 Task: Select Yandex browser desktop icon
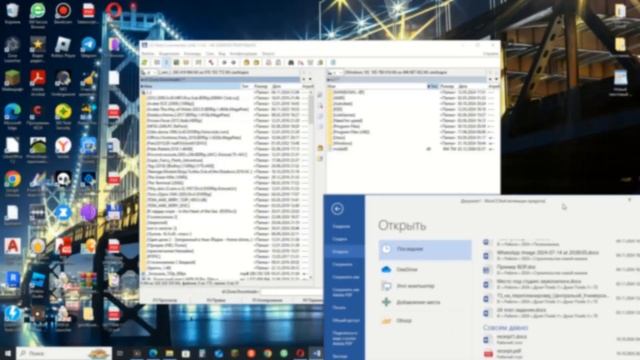pyautogui.click(x=63, y=148)
